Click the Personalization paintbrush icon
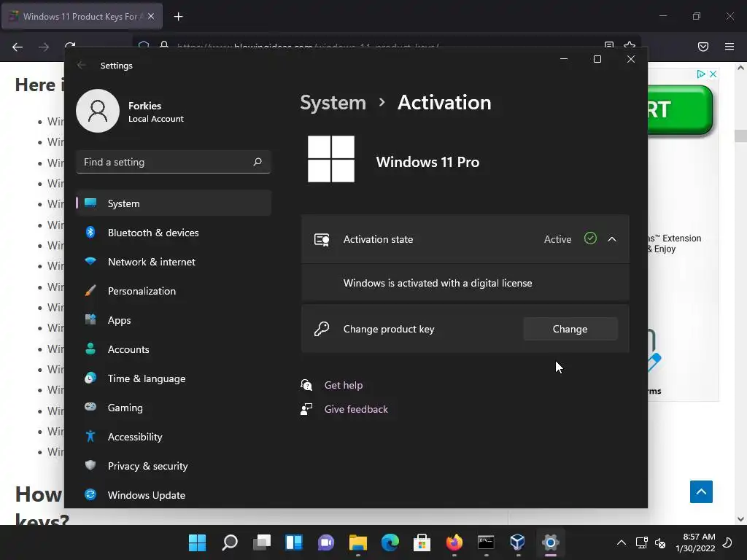 (90, 290)
